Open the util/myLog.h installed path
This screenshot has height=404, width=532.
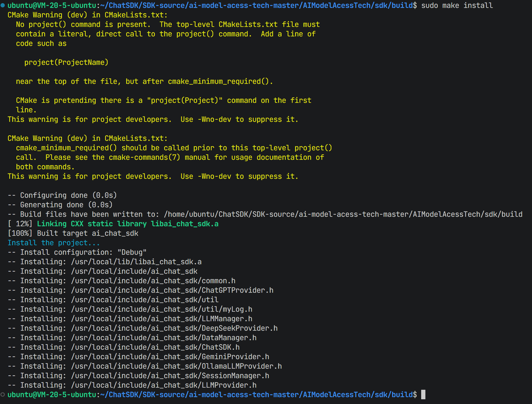[x=161, y=309]
